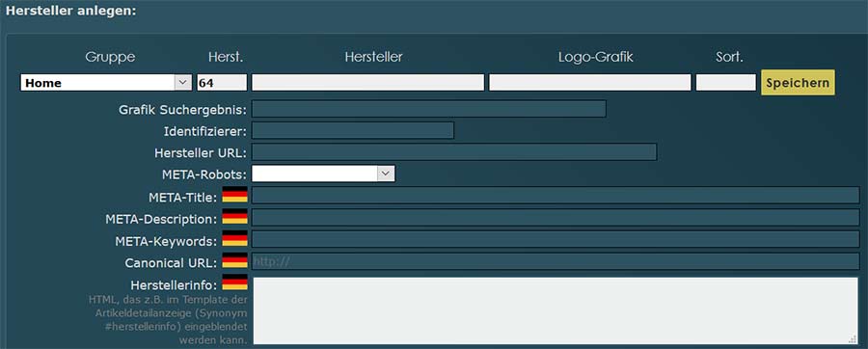Image resolution: width=868 pixels, height=349 pixels.
Task: Click the German flag next to Canonical URL
Action: point(234,260)
